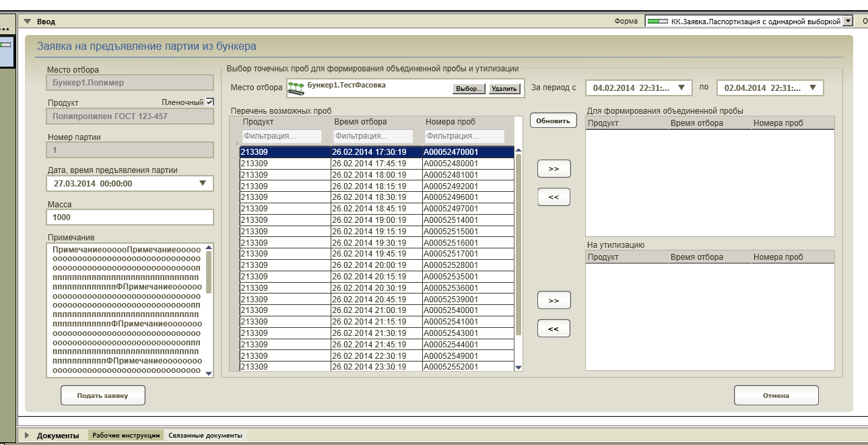Select the row with sample A00052536001
The height and width of the screenshot is (445, 868).
pyautogui.click(x=376, y=288)
